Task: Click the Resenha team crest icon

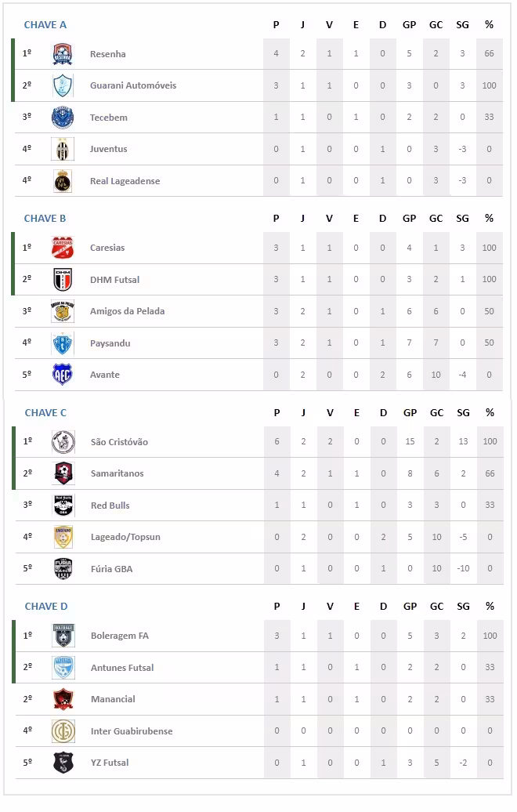Action: point(63,54)
